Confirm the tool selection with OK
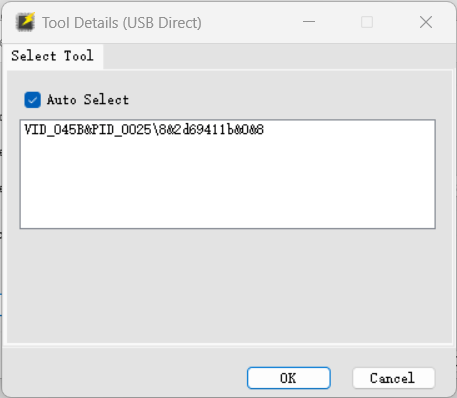 [x=289, y=378]
